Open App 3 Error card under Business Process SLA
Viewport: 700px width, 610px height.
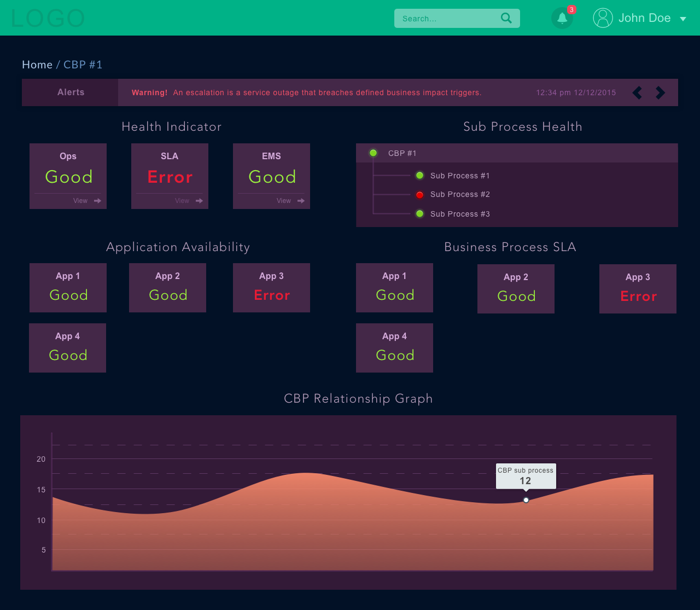(638, 289)
